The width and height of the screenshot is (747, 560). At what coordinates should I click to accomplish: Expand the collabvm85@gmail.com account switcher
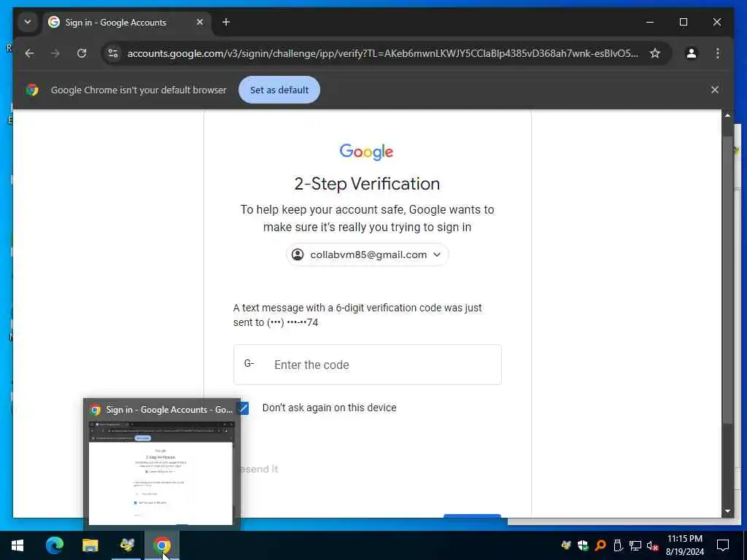[368, 254]
